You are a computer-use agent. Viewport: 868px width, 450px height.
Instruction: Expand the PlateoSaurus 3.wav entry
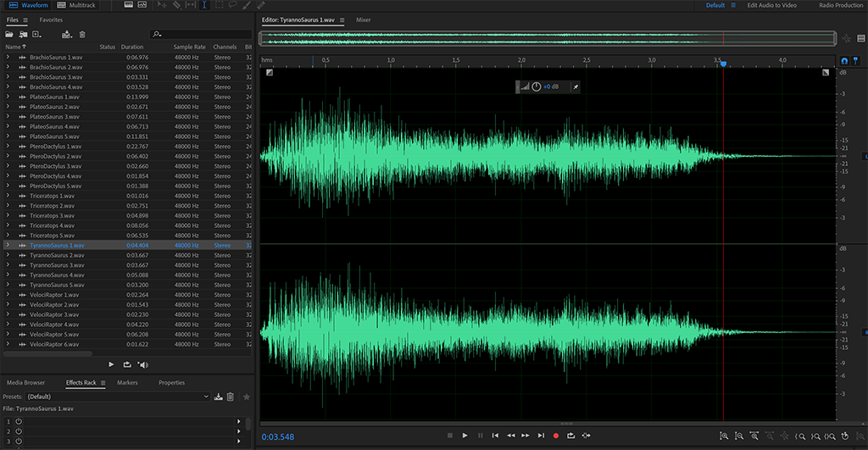click(x=8, y=116)
